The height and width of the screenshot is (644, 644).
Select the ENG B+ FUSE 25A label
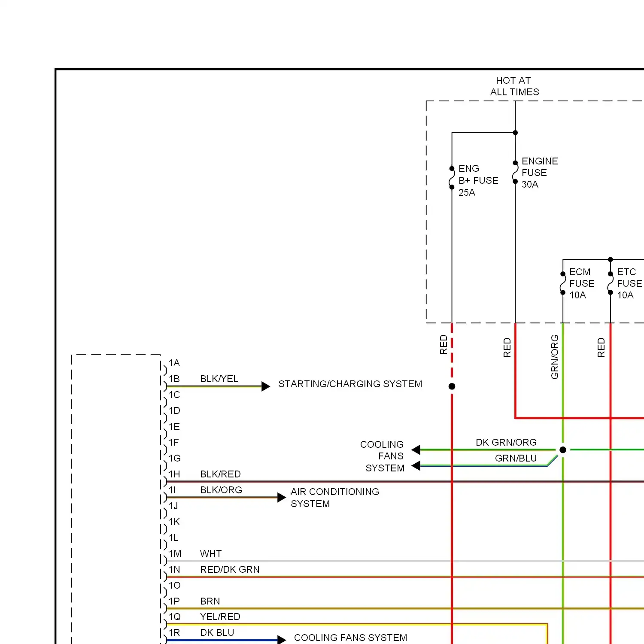478,180
